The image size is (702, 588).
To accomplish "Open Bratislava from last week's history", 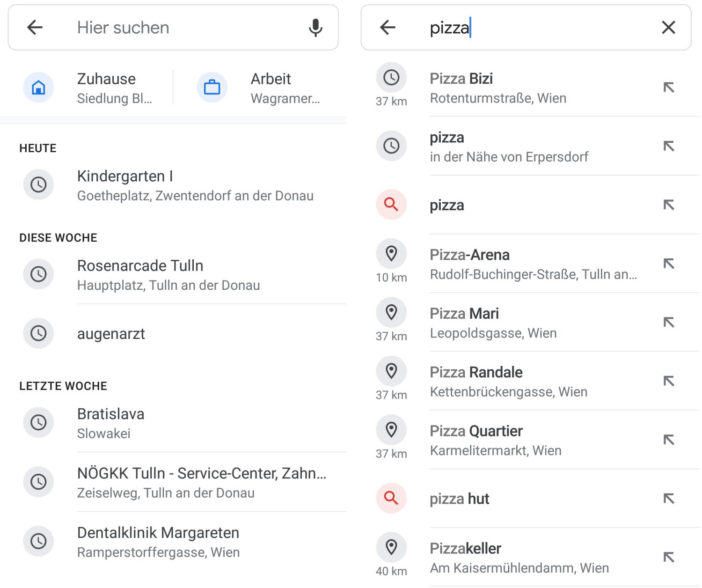I will 111,423.
